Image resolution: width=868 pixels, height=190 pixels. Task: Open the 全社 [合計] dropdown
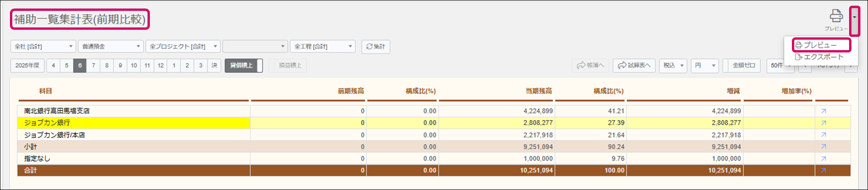43,46
